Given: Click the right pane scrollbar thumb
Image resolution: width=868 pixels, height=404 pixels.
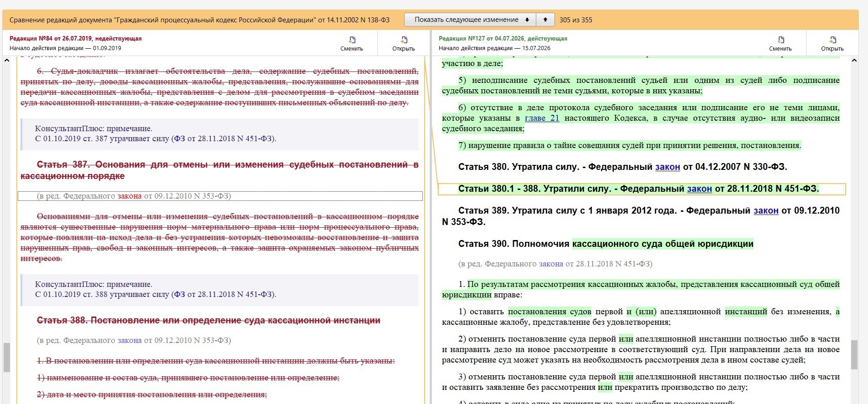Looking at the screenshot, I should tap(854, 355).
